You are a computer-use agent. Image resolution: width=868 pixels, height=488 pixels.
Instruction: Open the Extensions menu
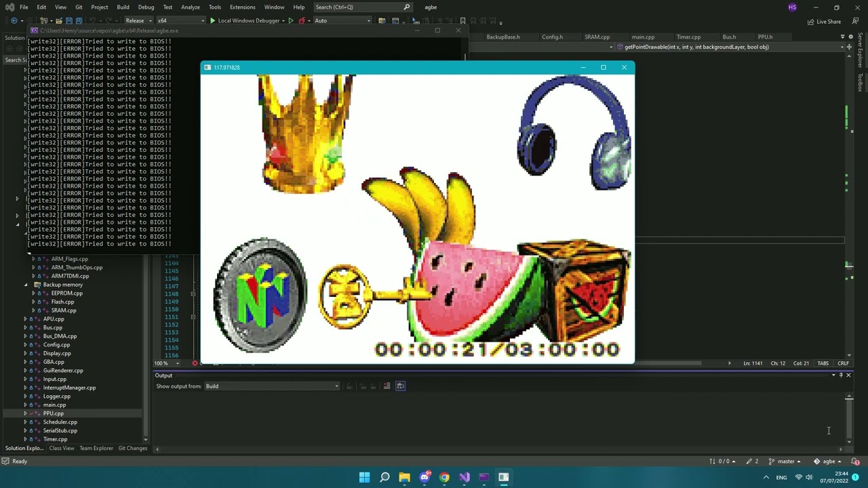(242, 7)
